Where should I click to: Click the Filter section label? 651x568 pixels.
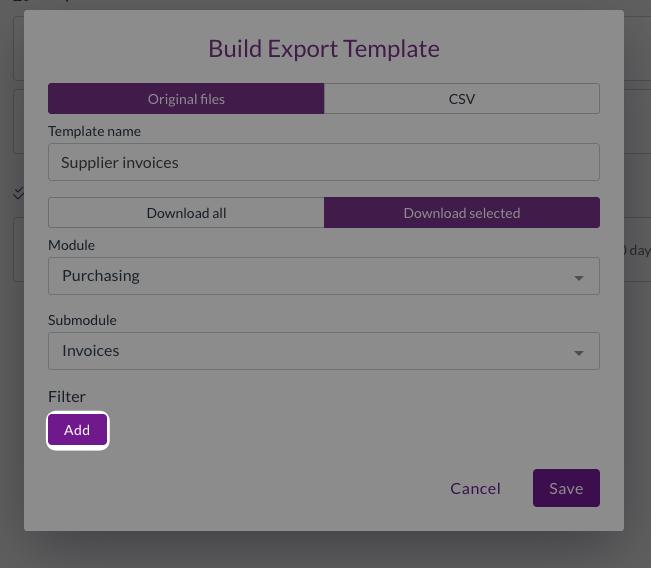click(67, 397)
